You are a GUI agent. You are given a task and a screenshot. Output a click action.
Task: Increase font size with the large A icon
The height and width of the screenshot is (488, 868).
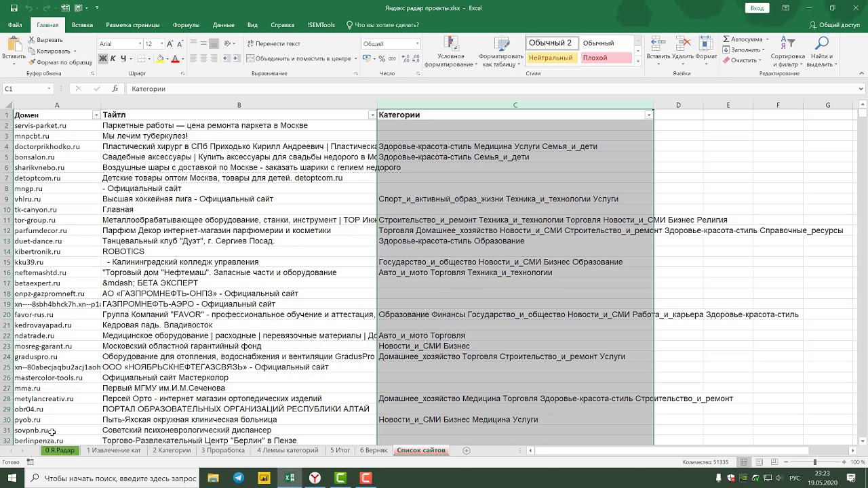tap(172, 43)
